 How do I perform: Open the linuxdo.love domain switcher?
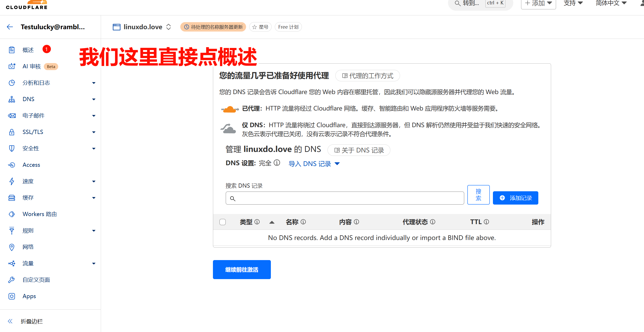point(169,27)
